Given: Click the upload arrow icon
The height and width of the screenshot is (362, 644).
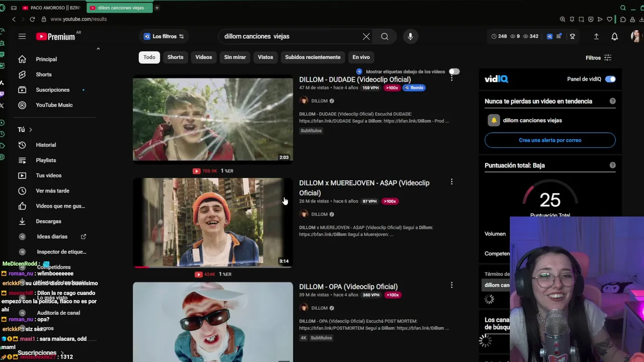Looking at the screenshot, I should click(x=596, y=36).
